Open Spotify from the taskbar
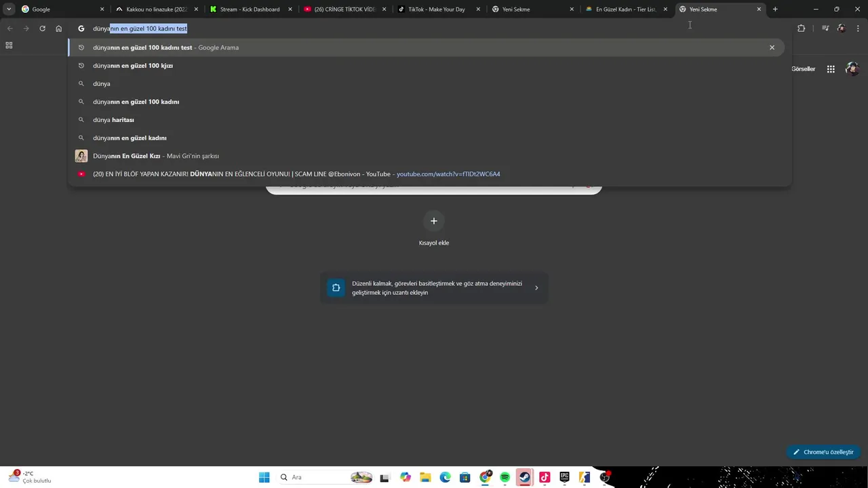868x488 pixels. (x=505, y=477)
